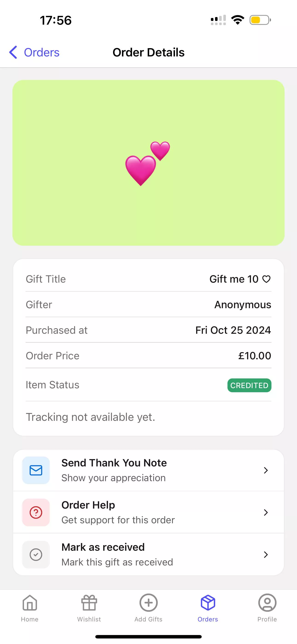The height and width of the screenshot is (644, 297).
Task: Go back via the Orders link
Action: click(41, 53)
